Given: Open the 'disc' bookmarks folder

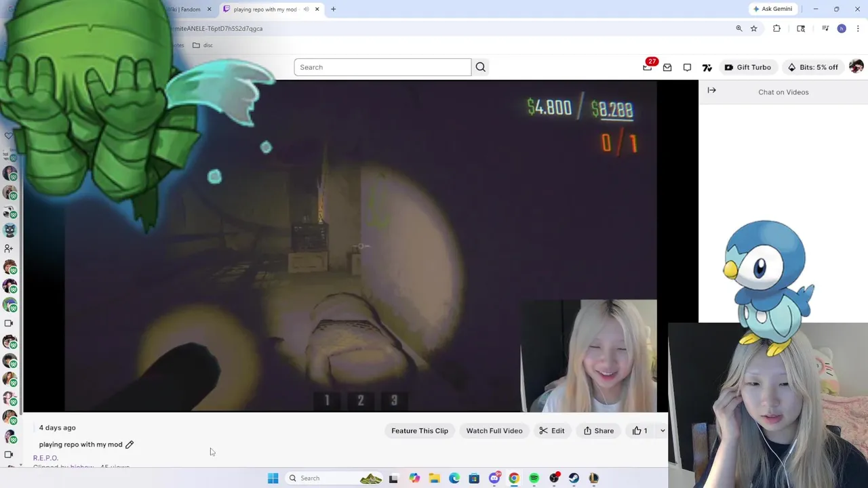Looking at the screenshot, I should click(x=202, y=45).
